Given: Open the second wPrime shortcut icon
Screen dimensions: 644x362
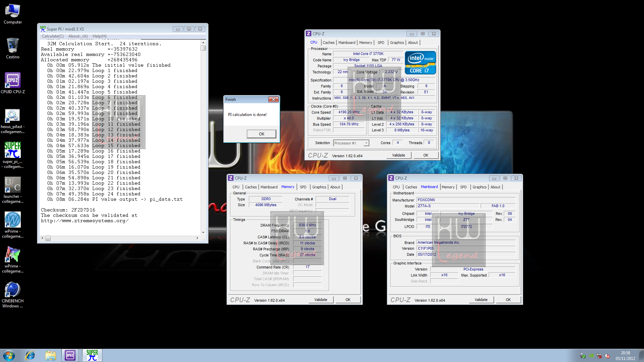Looking at the screenshot, I should [x=13, y=260].
